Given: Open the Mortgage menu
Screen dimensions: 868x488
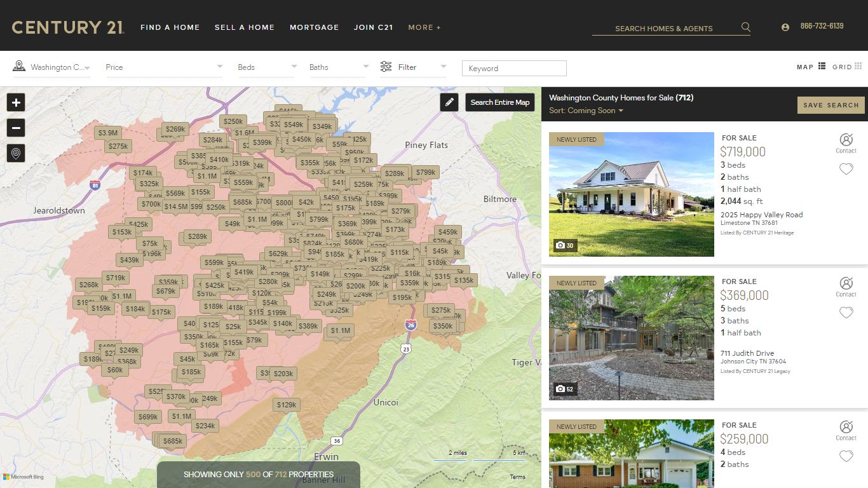Looking at the screenshot, I should point(315,27).
